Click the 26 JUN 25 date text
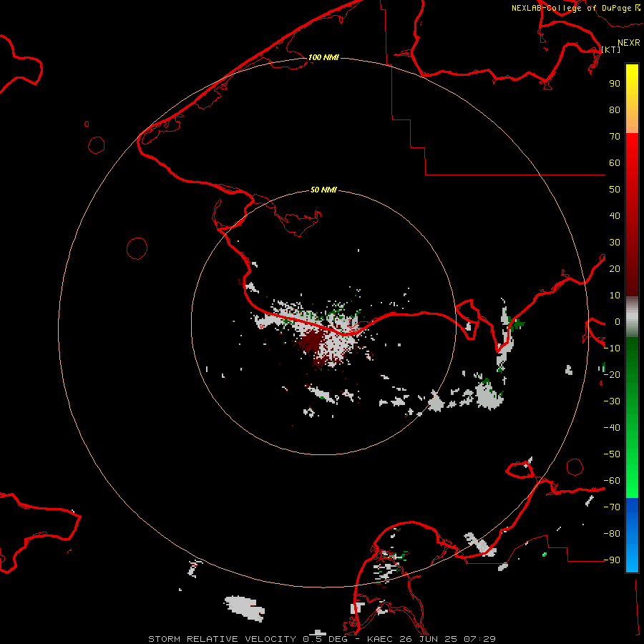 [x=428, y=639]
